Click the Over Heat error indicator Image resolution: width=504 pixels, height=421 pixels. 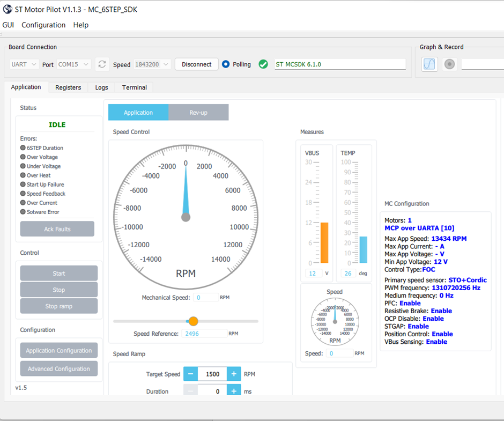click(x=23, y=175)
